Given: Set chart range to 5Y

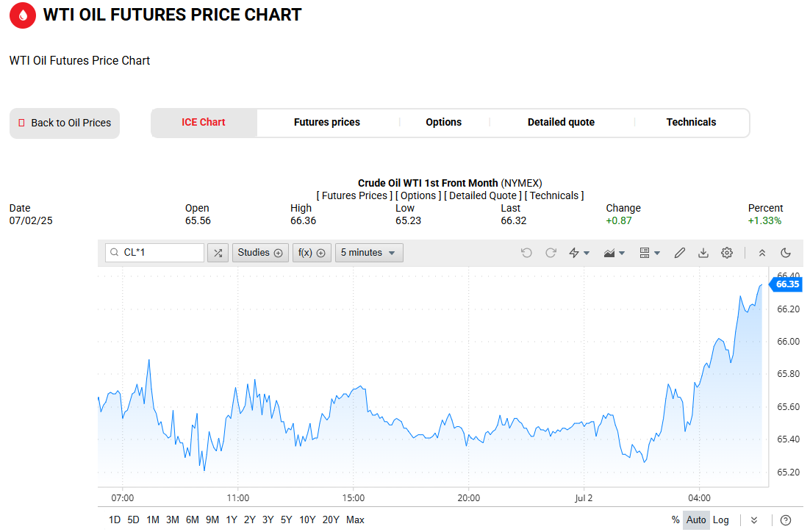Looking at the screenshot, I should [x=286, y=520].
